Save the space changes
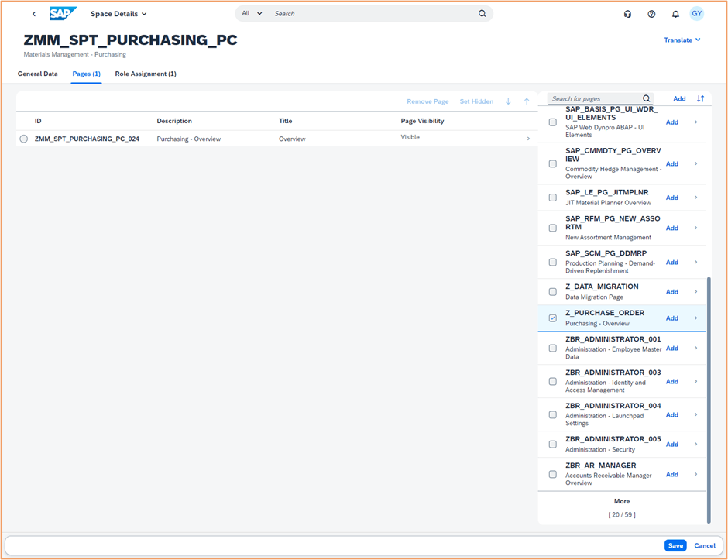This screenshot has height=560, width=728. pos(675,545)
